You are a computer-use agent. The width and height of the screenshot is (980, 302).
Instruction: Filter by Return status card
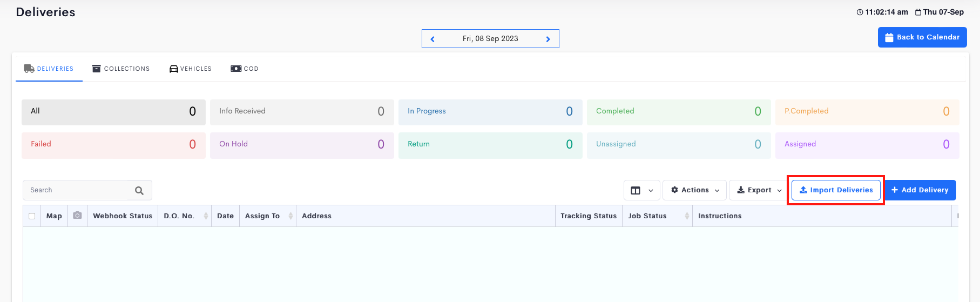click(490, 145)
